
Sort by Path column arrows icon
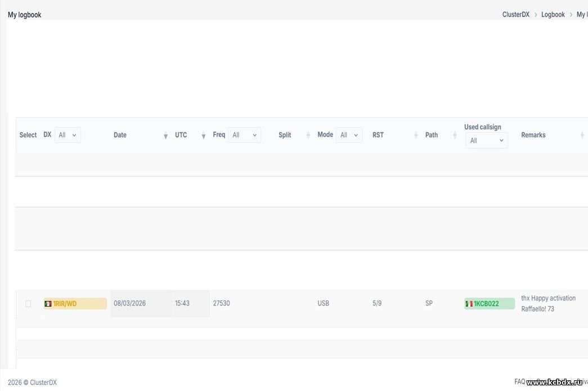(x=455, y=135)
